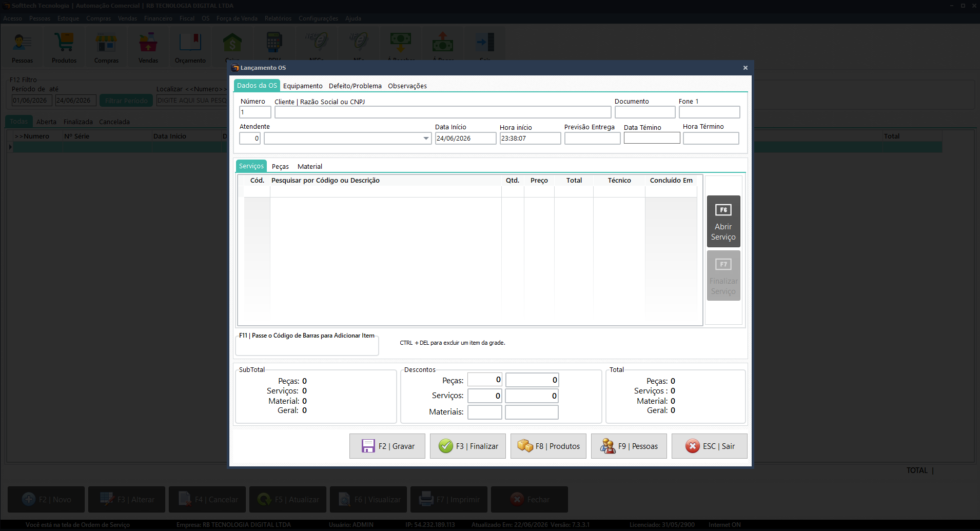Select Finalizada filter tab in background

[x=78, y=122]
